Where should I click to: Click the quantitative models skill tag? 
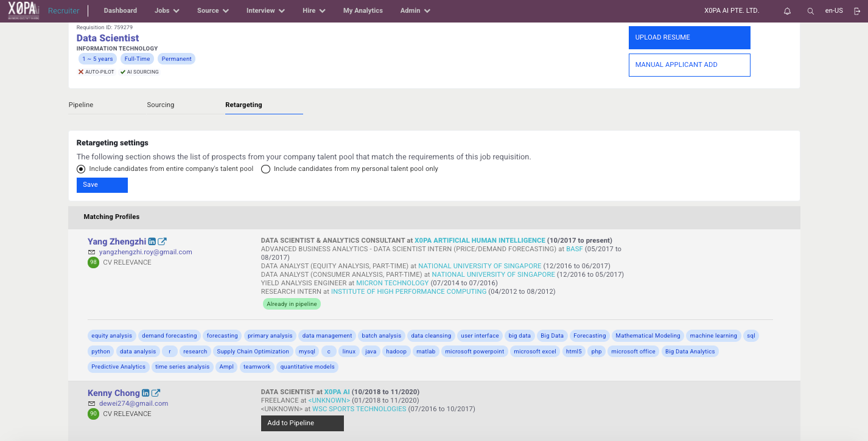307,367
